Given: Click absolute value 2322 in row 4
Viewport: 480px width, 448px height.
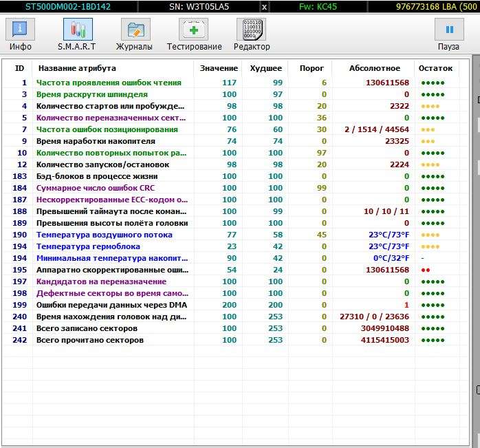Looking at the screenshot, I should (x=400, y=106).
